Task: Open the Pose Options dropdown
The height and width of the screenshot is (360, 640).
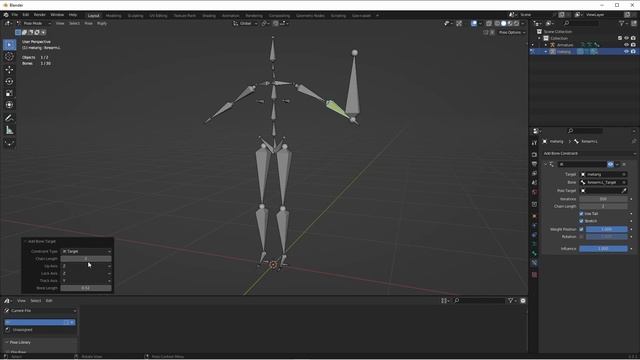Action: [512, 32]
